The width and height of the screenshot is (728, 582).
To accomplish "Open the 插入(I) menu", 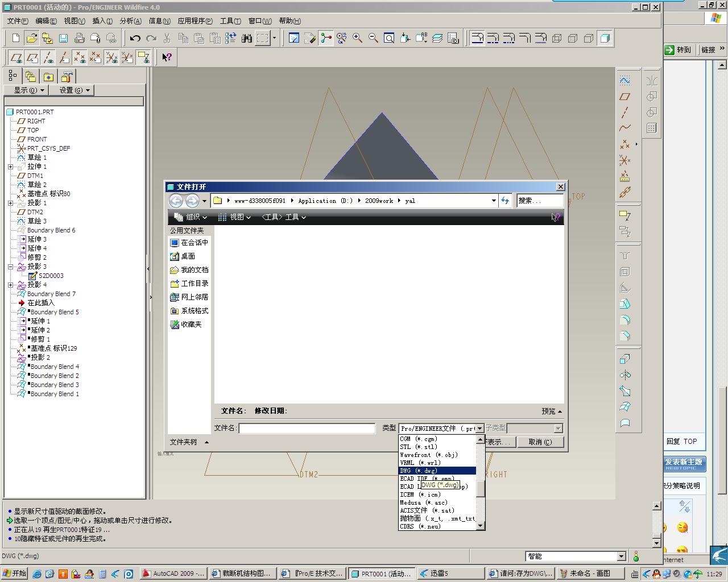I will [102, 21].
